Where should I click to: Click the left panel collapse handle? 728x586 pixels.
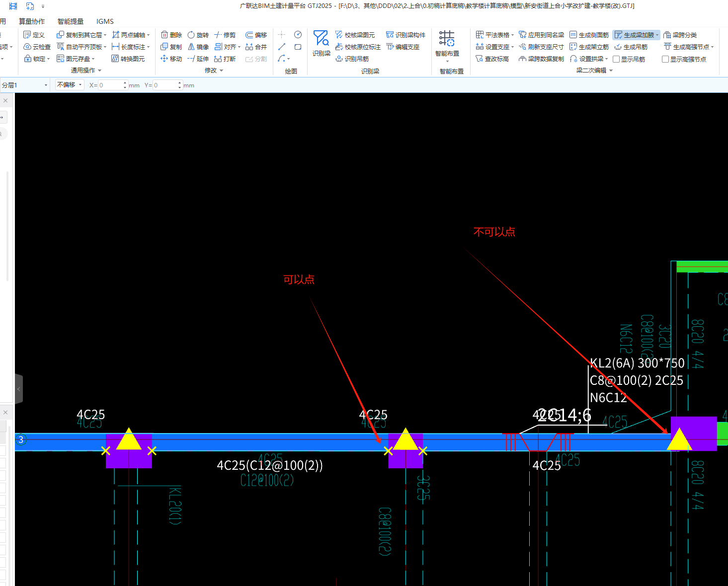19,389
